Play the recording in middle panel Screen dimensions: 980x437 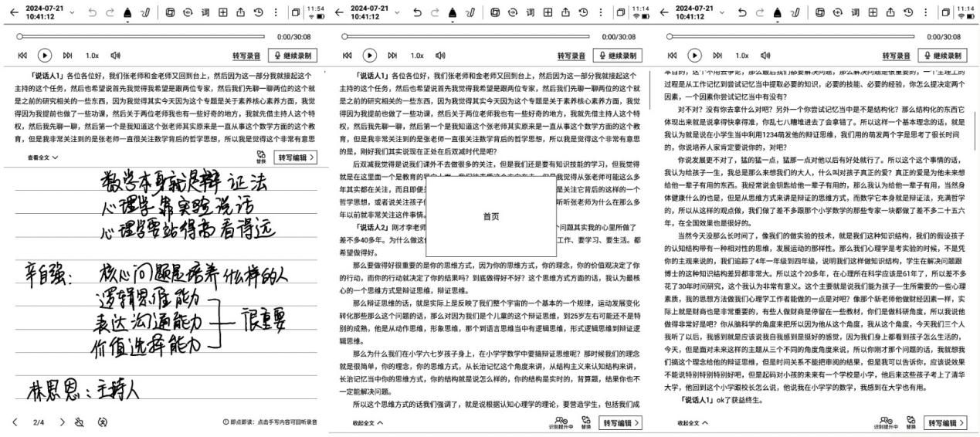[370, 56]
